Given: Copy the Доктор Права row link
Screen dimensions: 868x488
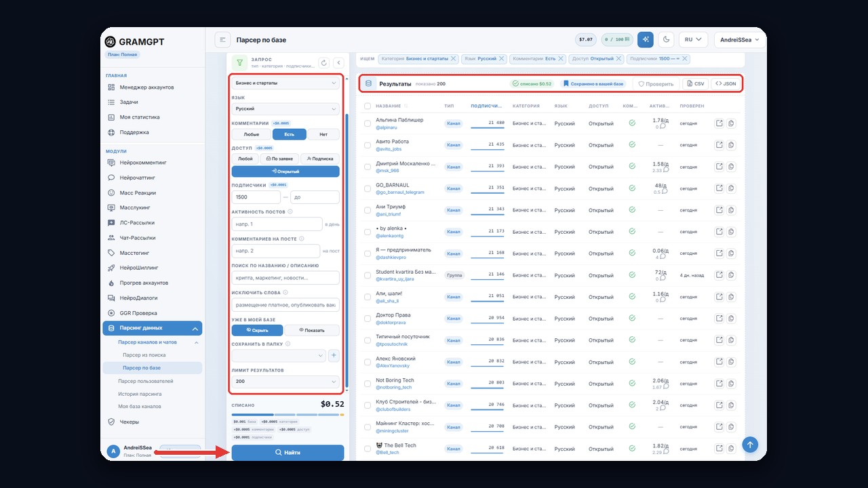Looking at the screenshot, I should [732, 319].
